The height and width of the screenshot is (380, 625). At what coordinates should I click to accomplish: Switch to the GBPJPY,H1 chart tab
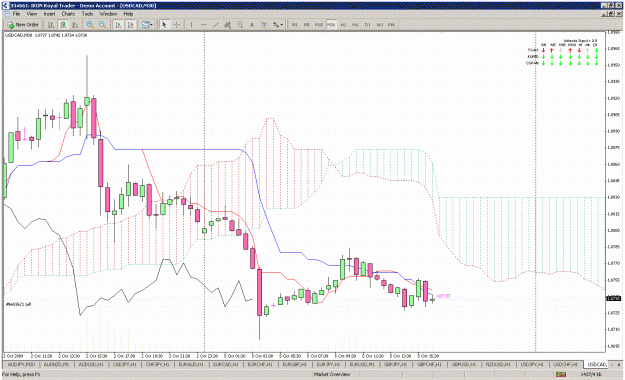click(x=395, y=364)
